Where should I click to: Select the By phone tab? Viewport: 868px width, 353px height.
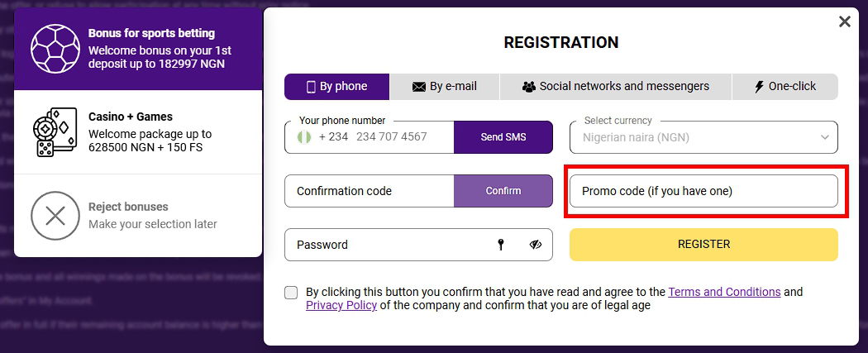pos(336,86)
